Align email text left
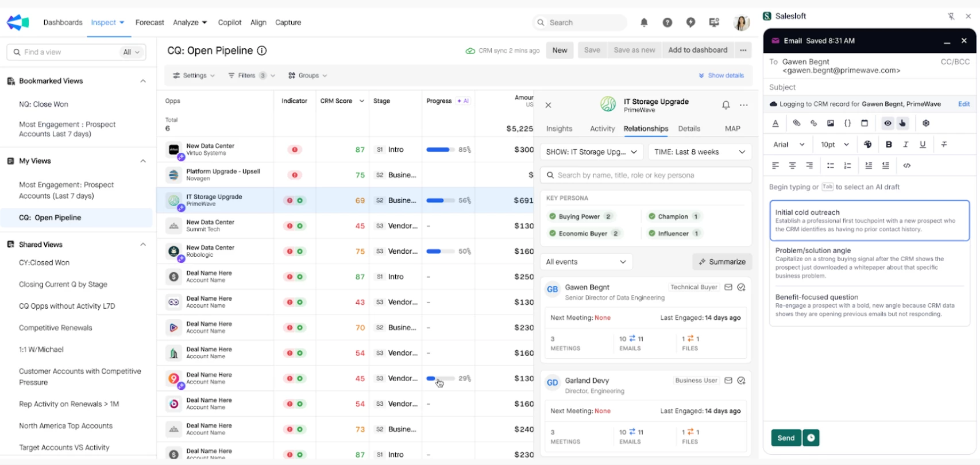Viewport: 980px width, 465px height. [x=775, y=165]
